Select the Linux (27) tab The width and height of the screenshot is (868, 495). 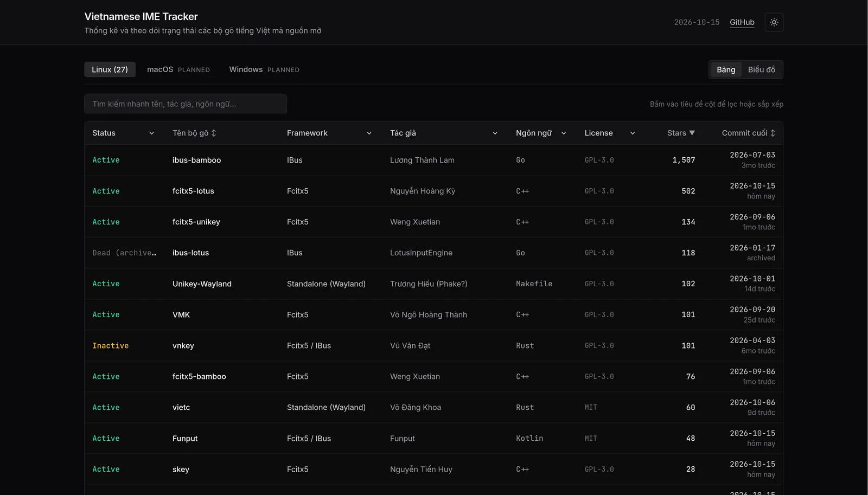coord(110,69)
